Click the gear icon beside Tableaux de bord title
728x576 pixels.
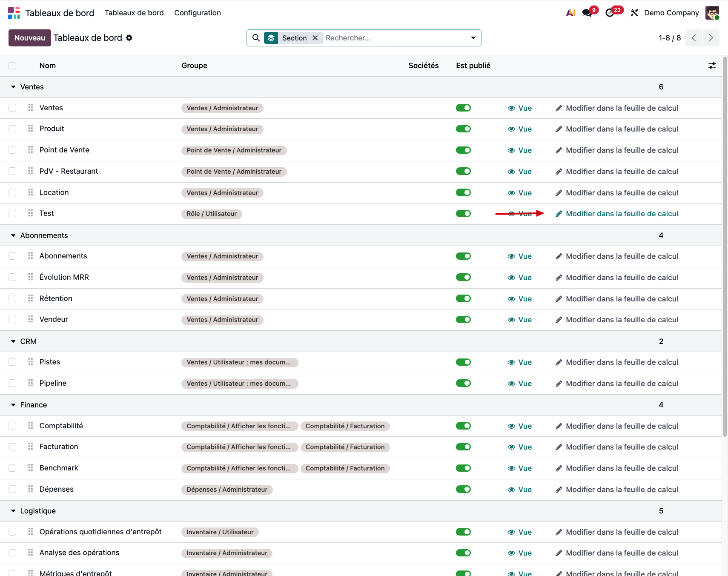(x=129, y=38)
